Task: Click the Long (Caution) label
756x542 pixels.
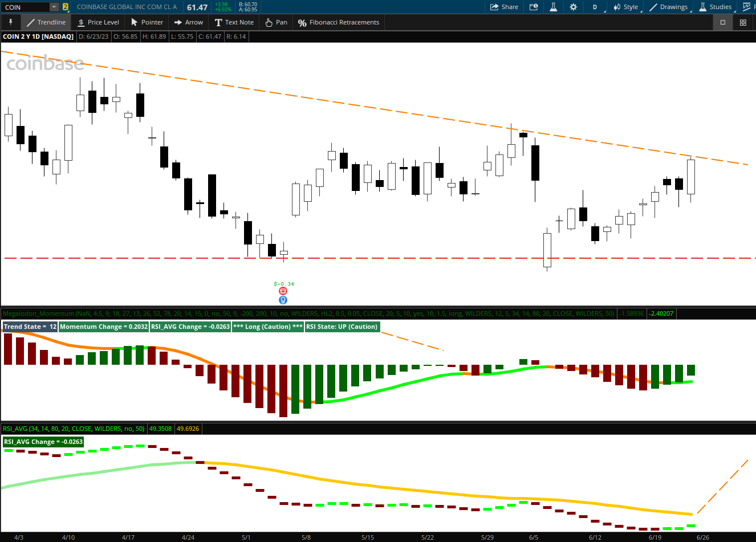Action: coord(268,327)
